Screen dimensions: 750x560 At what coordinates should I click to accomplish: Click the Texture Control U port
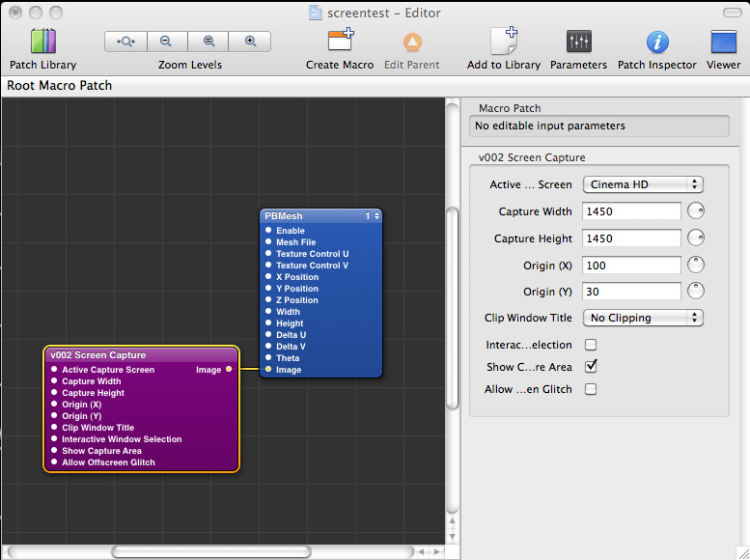pyautogui.click(x=268, y=253)
